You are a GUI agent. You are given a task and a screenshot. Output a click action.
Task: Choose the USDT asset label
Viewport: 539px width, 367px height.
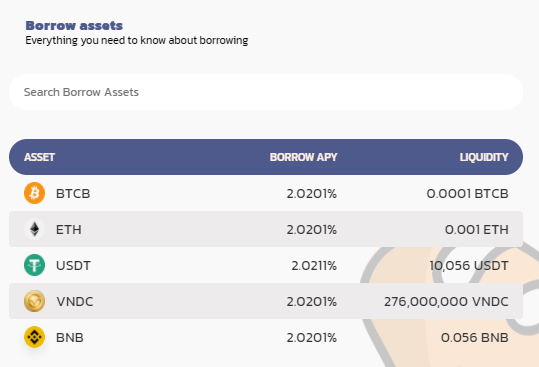tap(73, 266)
